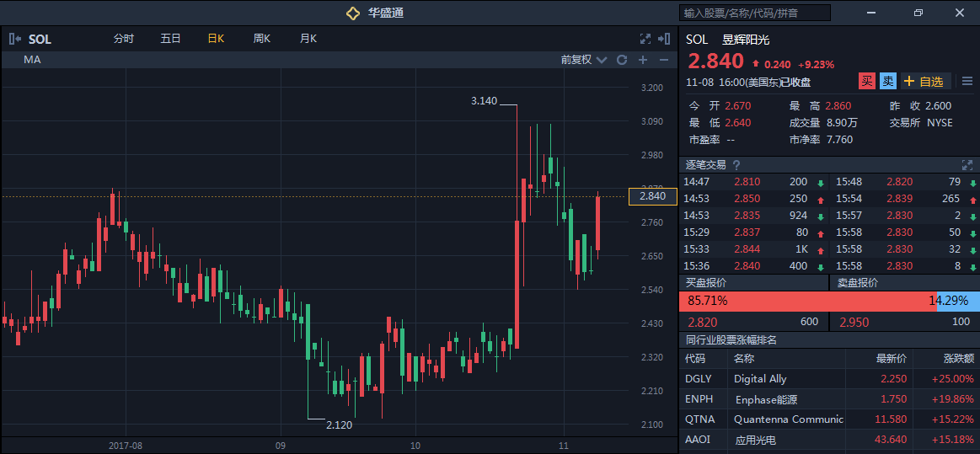Open the quote panel hamburger menu
This screenshot has width=980, height=454.
point(967,82)
